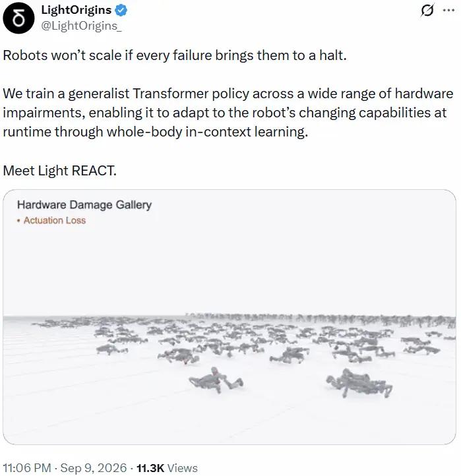This screenshot has height=476, width=461.
Task: Click the Robots won't scale sentence
Action: pos(175,55)
